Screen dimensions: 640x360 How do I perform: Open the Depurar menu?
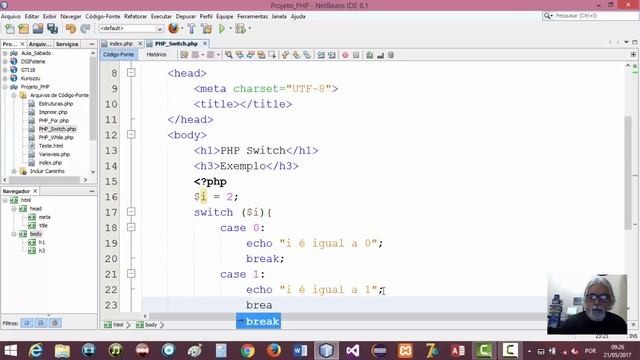click(x=186, y=16)
